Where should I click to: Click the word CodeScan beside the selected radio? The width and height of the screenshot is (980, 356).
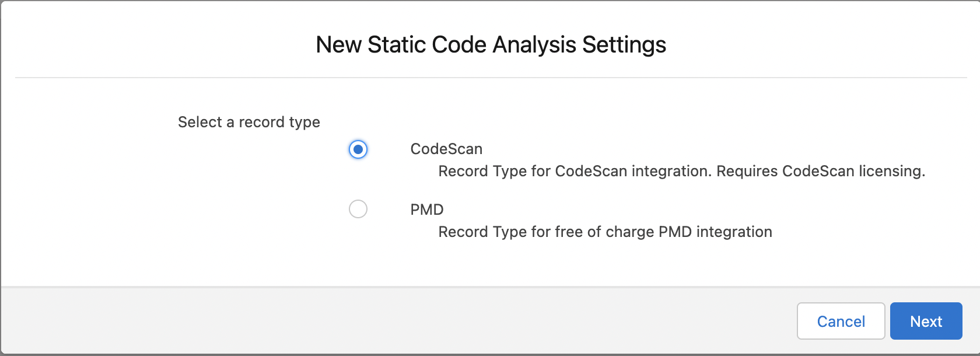(x=446, y=149)
